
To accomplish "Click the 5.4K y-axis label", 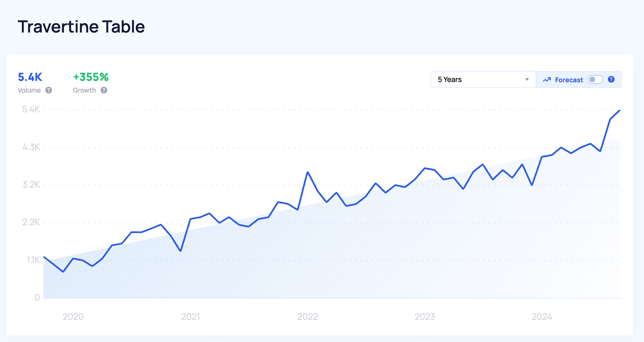I will (x=31, y=109).
